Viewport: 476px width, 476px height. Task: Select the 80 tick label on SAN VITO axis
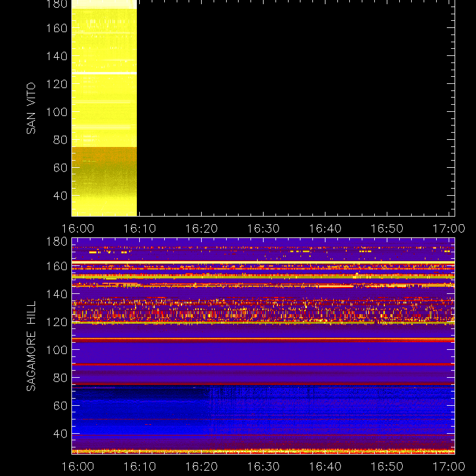(x=60, y=140)
